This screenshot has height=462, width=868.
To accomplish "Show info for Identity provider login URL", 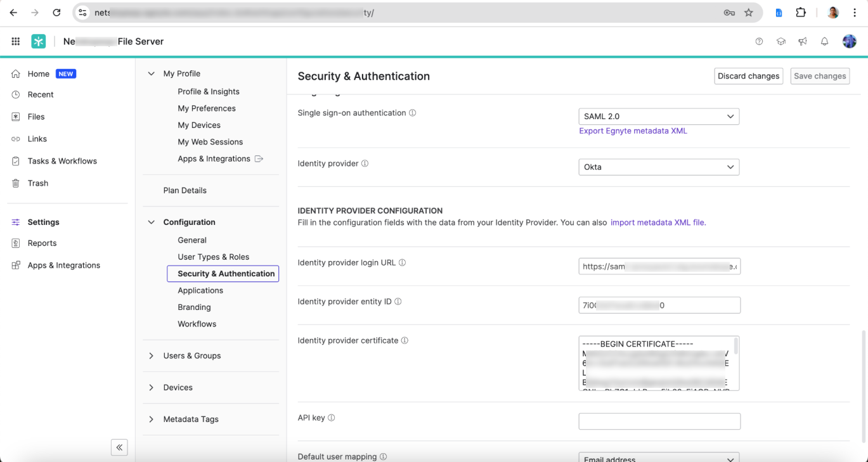I will pyautogui.click(x=402, y=263).
